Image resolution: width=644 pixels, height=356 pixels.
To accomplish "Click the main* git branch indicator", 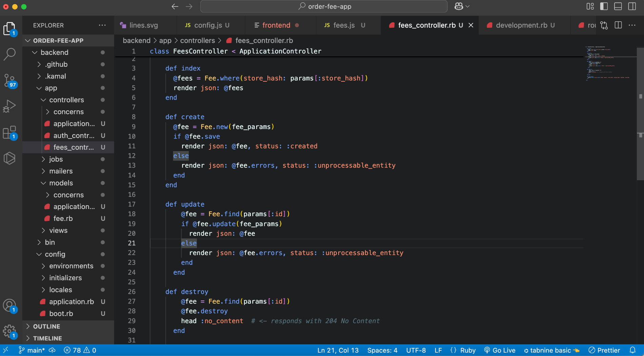I will [32, 350].
